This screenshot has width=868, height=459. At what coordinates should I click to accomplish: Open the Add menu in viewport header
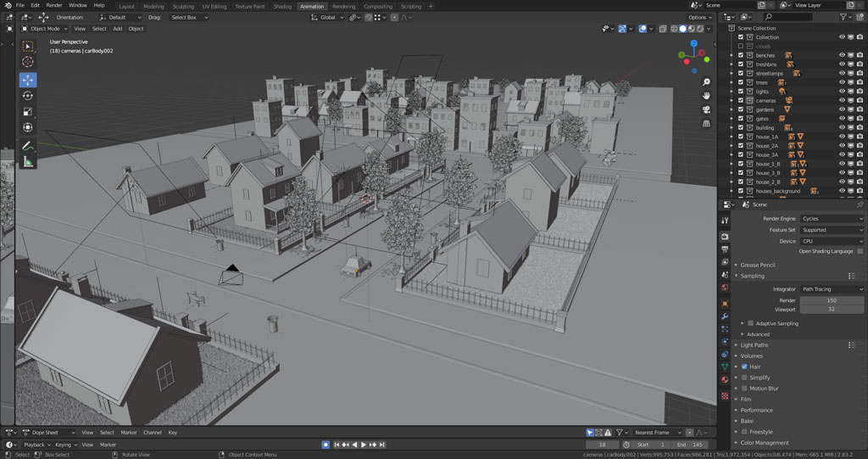point(117,29)
